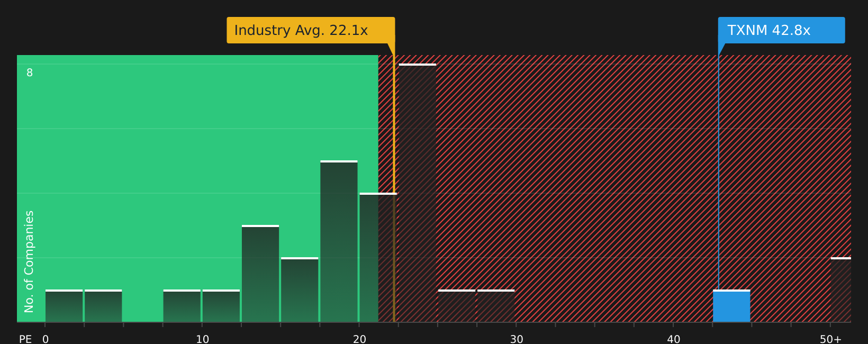Click the bar at the 50+ PE bucket
The image size is (868, 344).
(x=841, y=289)
